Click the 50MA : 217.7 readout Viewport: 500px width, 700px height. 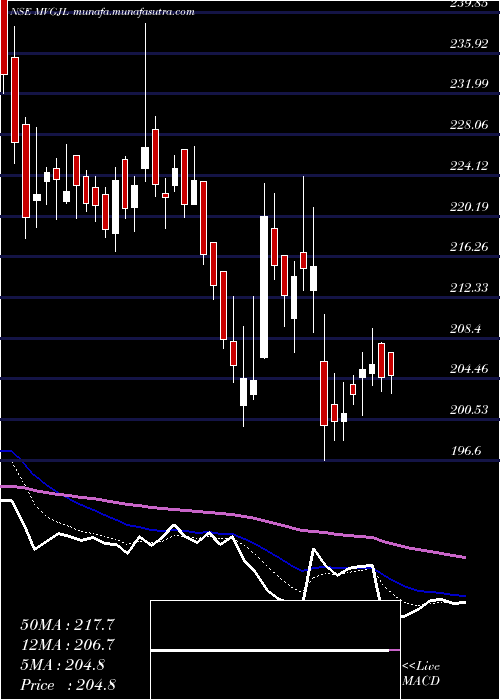pyautogui.click(x=68, y=624)
